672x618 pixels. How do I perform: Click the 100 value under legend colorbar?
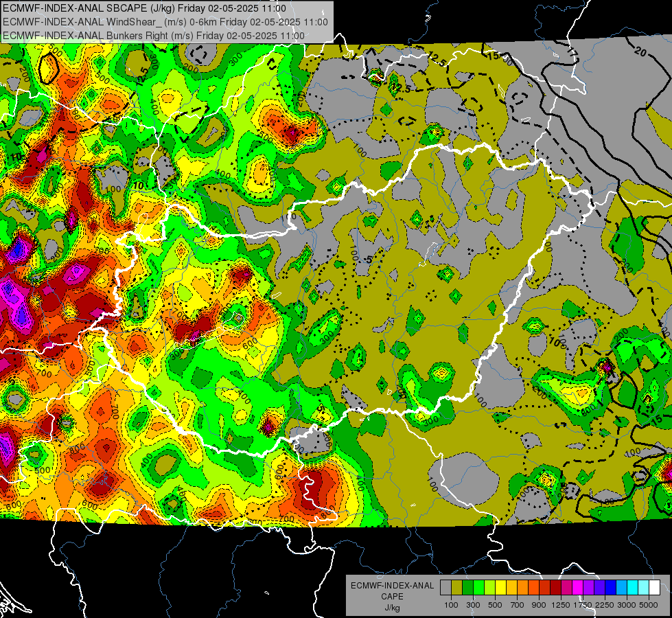(451, 605)
